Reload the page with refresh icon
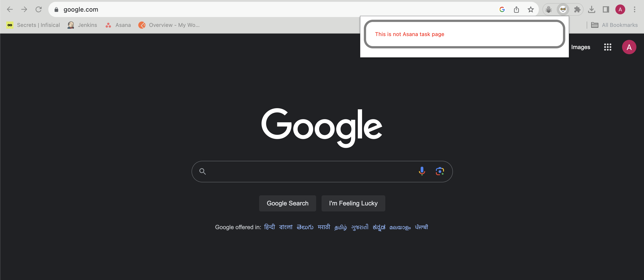This screenshot has height=280, width=644. tap(38, 9)
